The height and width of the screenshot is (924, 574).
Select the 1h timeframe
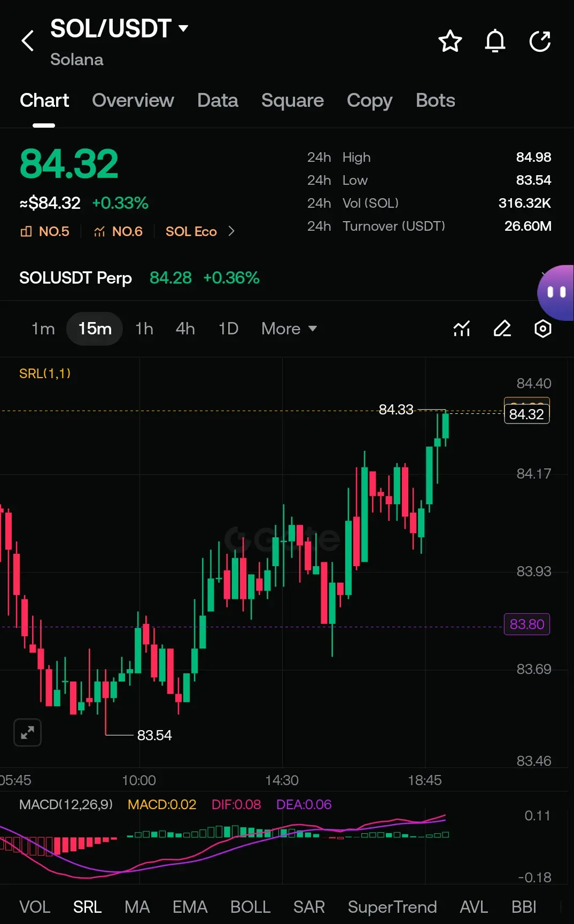coord(144,328)
